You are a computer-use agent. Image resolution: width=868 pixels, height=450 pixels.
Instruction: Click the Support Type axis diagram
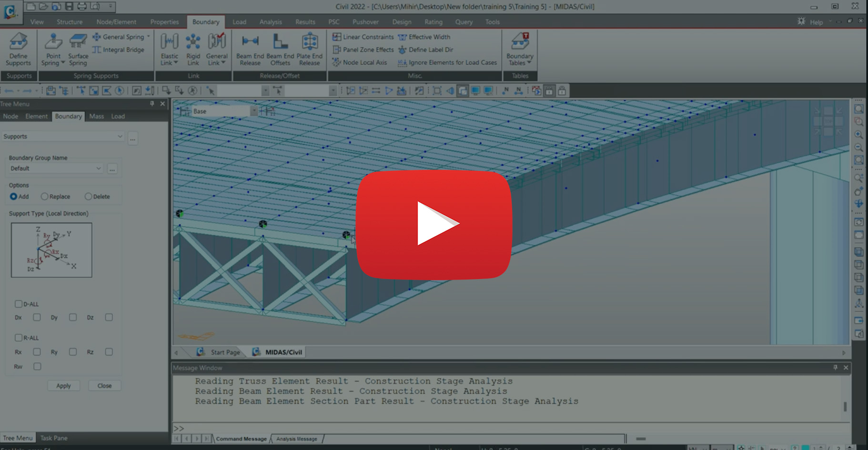click(51, 250)
